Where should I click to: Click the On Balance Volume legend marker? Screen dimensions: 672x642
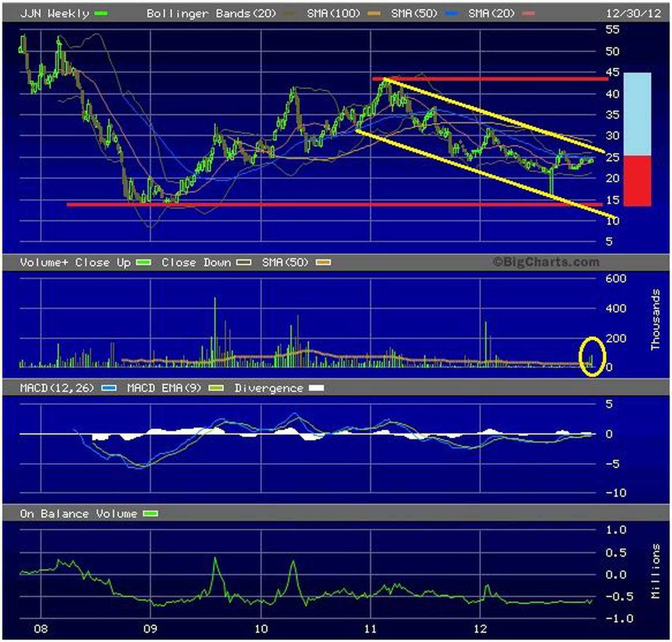(150, 514)
